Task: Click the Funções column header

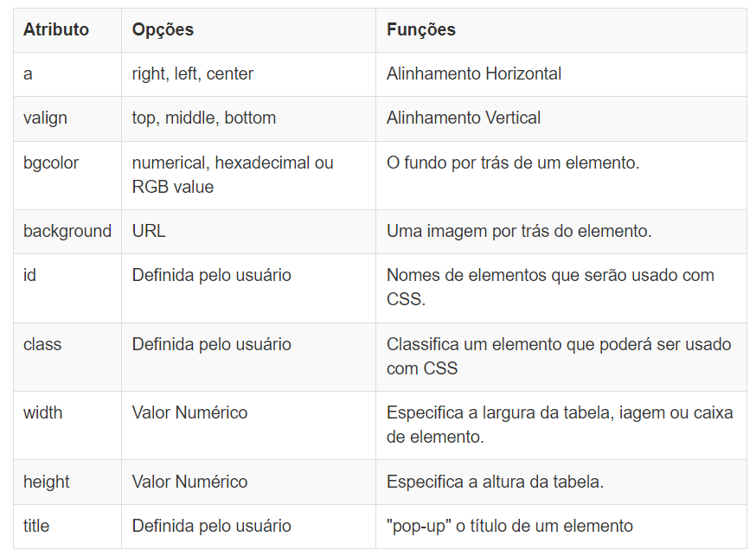Action: 421,29
